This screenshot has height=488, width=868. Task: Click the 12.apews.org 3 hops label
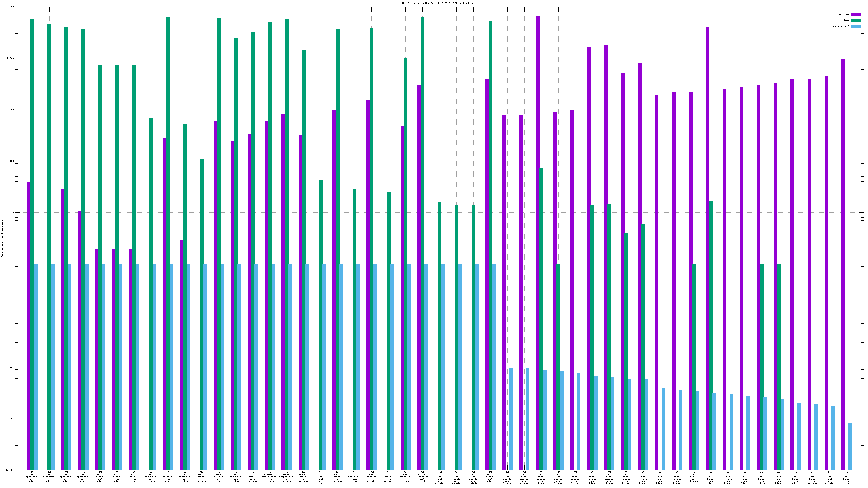(x=389, y=477)
